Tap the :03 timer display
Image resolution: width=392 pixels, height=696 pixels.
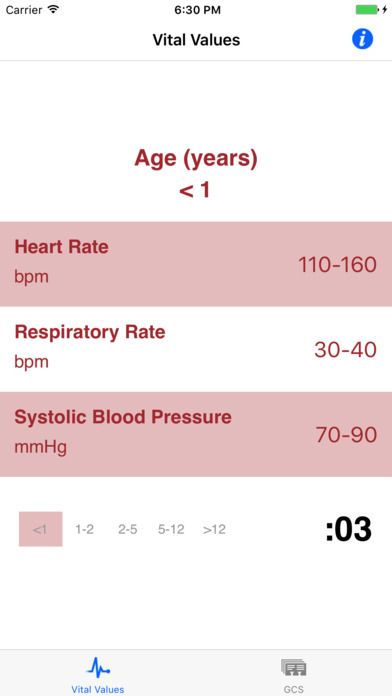(x=348, y=530)
